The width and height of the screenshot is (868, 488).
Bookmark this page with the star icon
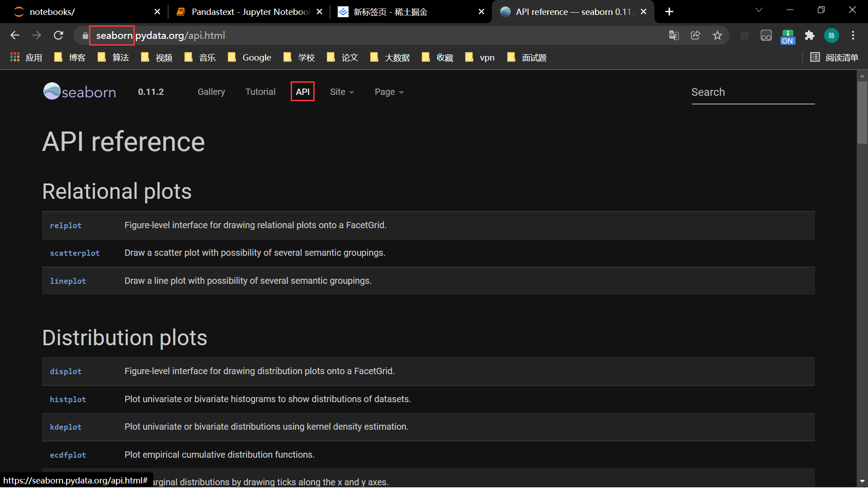717,35
